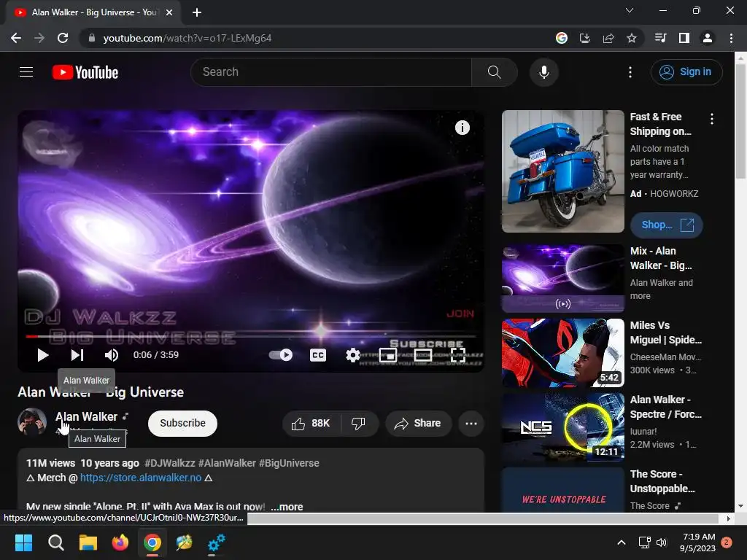Seek on the video progress bar
Viewport: 747px width, 560px height.
point(251,336)
